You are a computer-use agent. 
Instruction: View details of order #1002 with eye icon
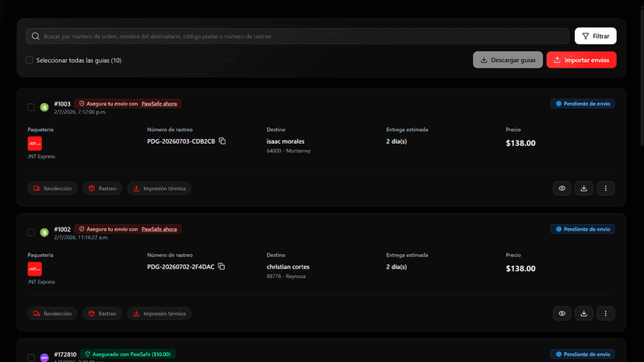562,314
